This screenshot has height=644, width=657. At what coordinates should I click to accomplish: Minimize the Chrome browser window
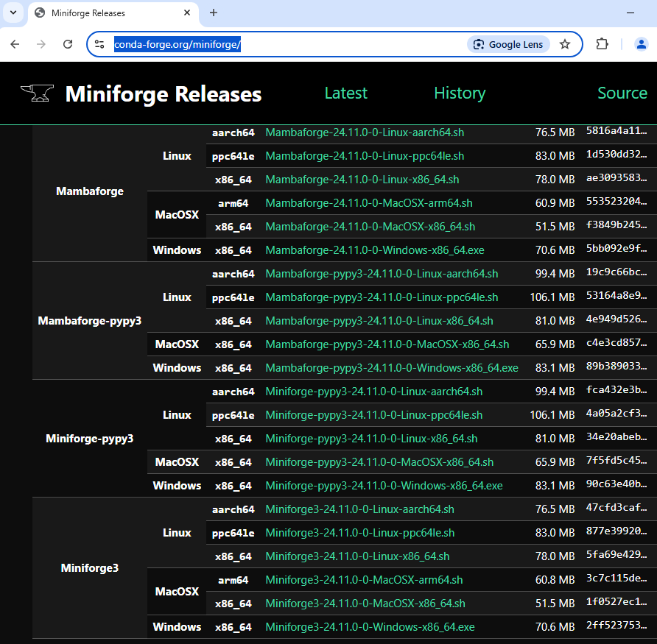tap(630, 13)
